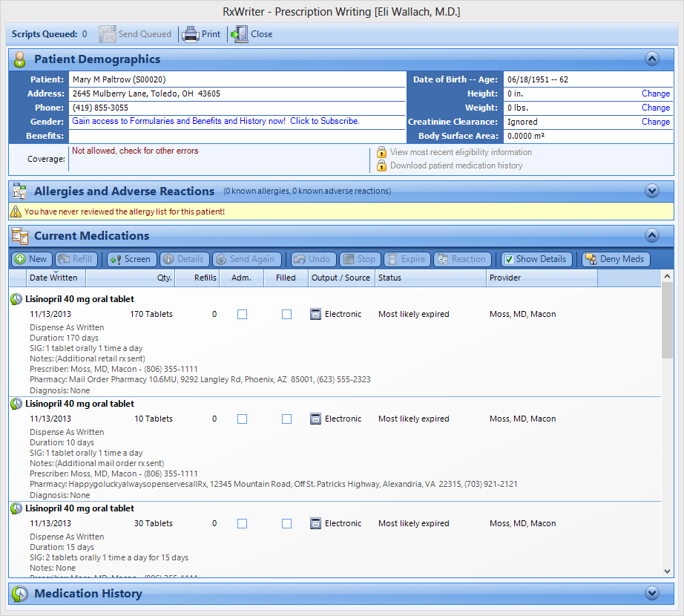Screen dimensions: 684x616
Task: Expand the Medication History section
Action: click(652, 593)
